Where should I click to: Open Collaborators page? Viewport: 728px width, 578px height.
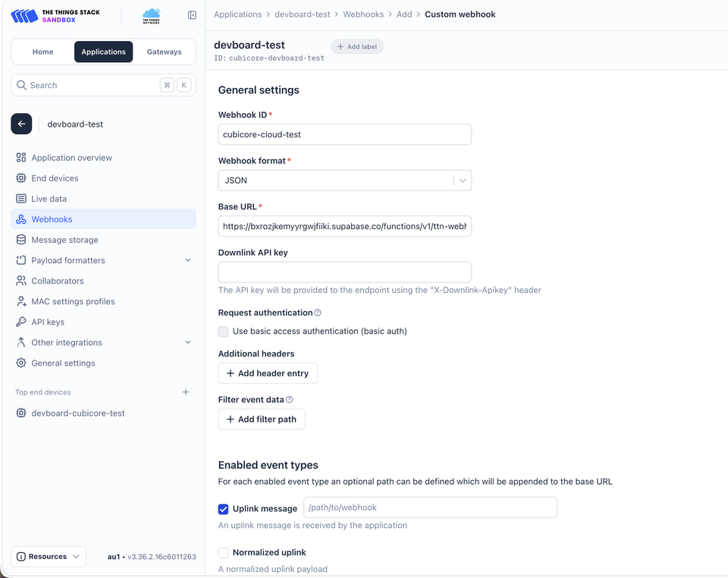coord(104,281)
